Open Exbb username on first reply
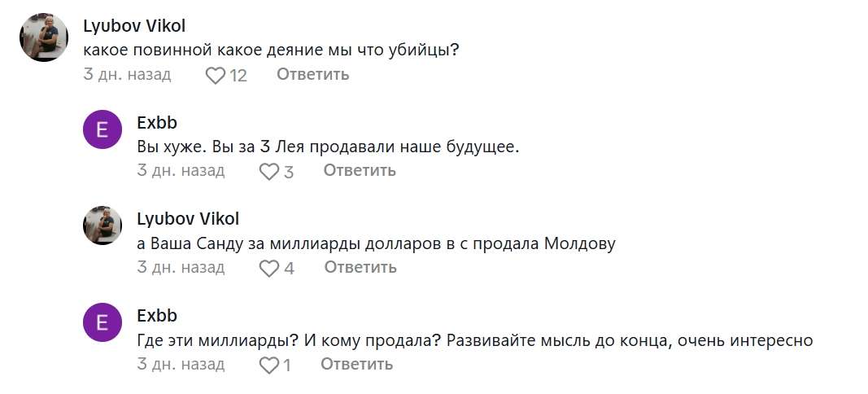Screen dimensions: 868x394 pos(157,122)
